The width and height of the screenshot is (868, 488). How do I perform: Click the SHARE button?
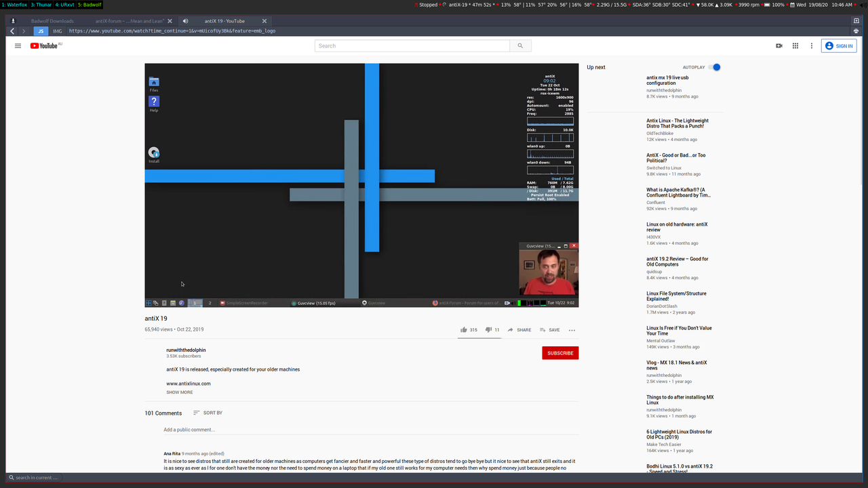(519, 330)
